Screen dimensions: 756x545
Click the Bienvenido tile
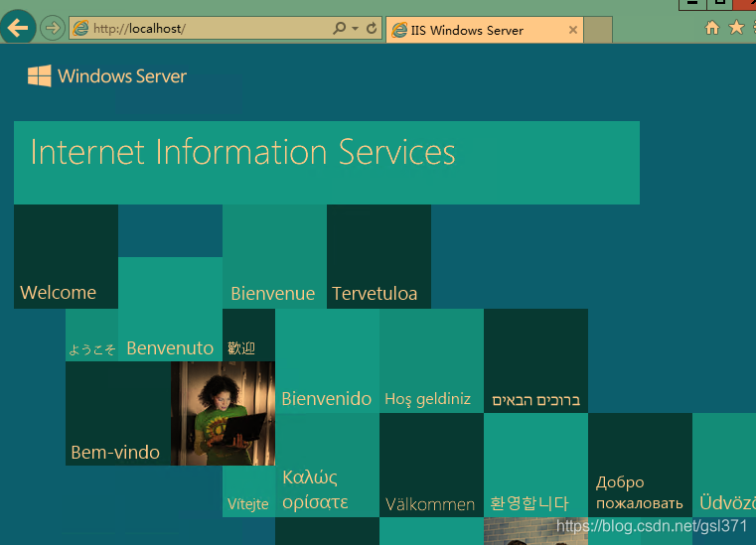pos(327,361)
